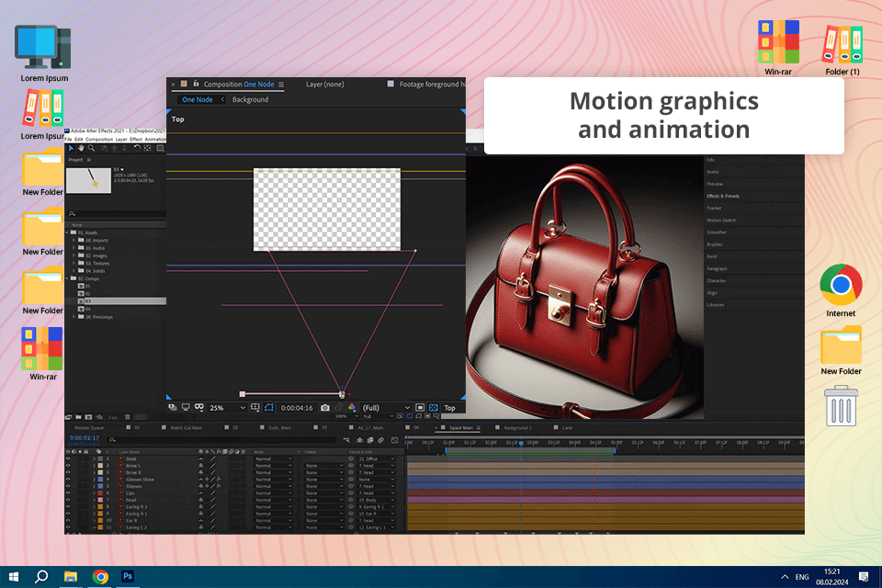This screenshot has height=588, width=882.
Task: Open parent dropdown showing 21. Office
Action: click(376, 459)
